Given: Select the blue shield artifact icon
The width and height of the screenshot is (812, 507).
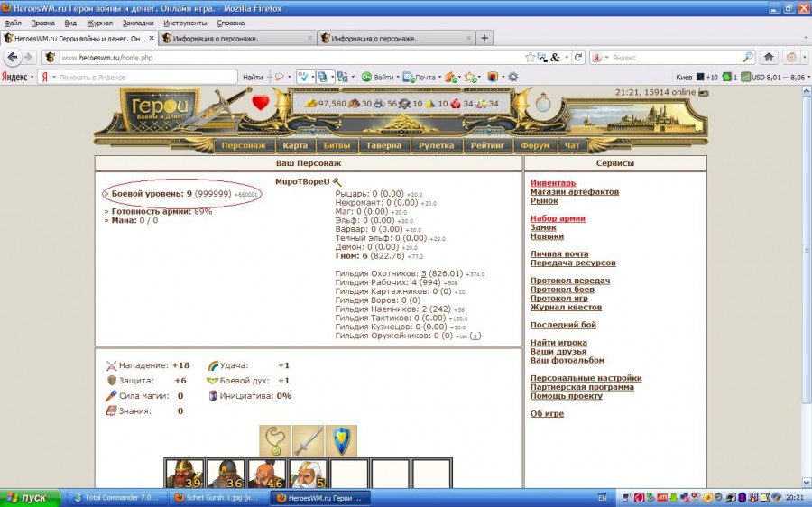Looking at the screenshot, I should [341, 441].
